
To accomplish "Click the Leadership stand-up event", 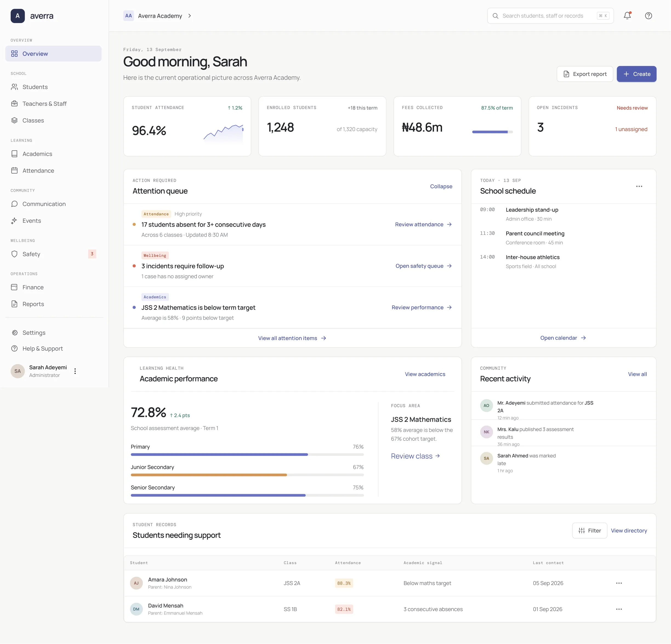I will 564,214.
